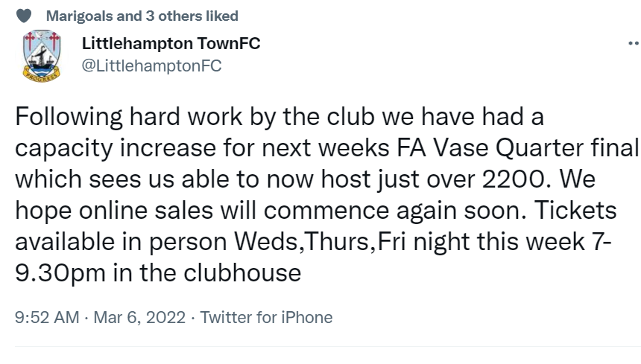The height and width of the screenshot is (364, 641).
Task: Click the 9:52 AM timestamp
Action: (47, 318)
